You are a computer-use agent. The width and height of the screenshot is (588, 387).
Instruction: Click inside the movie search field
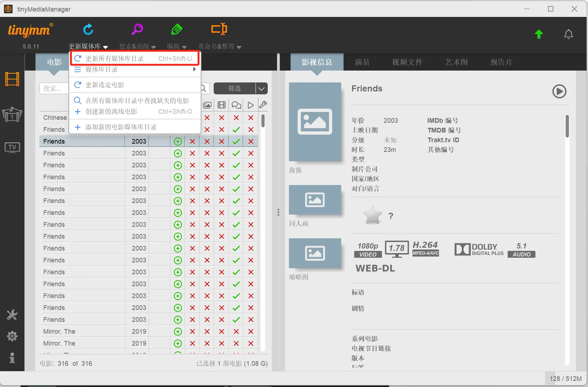pos(54,88)
